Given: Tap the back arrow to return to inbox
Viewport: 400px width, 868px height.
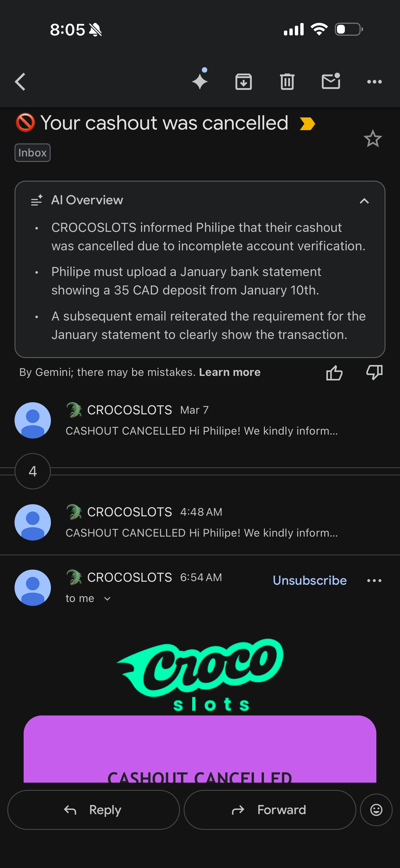Looking at the screenshot, I should [20, 82].
